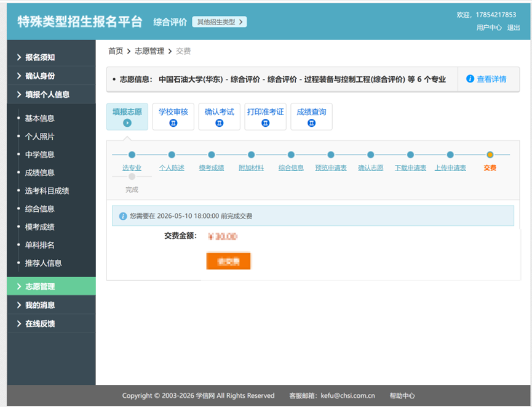Screen dimensions: 532x407
Task: Click the orange payment button
Action: 228,261
